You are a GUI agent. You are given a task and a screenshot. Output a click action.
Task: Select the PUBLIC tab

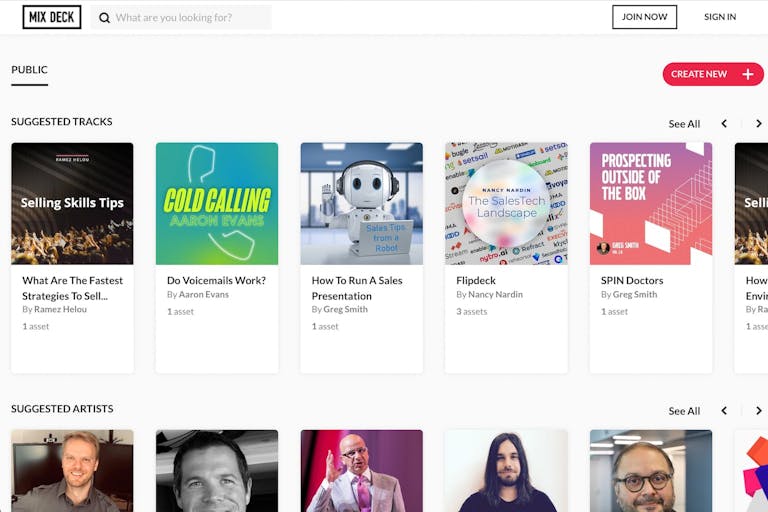(29, 70)
